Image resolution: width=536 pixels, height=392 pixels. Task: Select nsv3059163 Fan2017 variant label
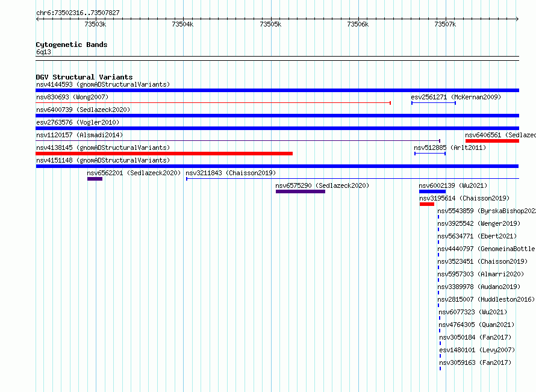[x=476, y=362]
